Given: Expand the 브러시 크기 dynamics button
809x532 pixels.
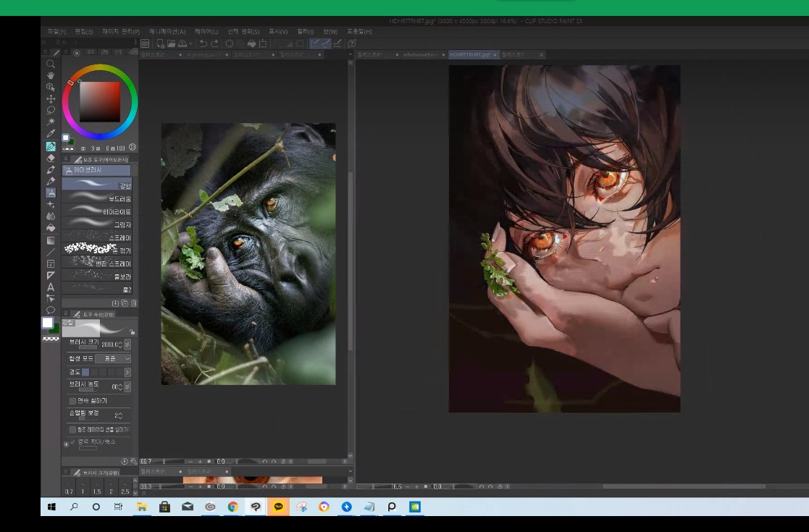Looking at the screenshot, I should point(127,345).
